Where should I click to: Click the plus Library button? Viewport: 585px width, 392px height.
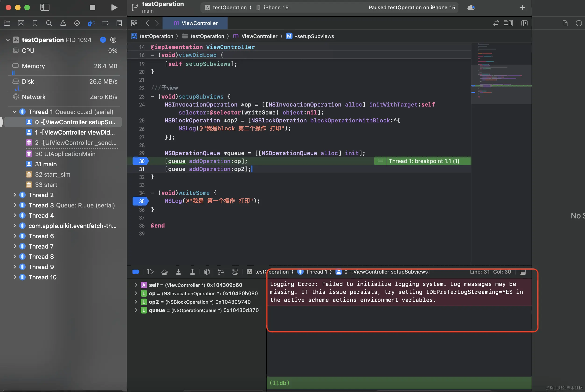coord(522,7)
